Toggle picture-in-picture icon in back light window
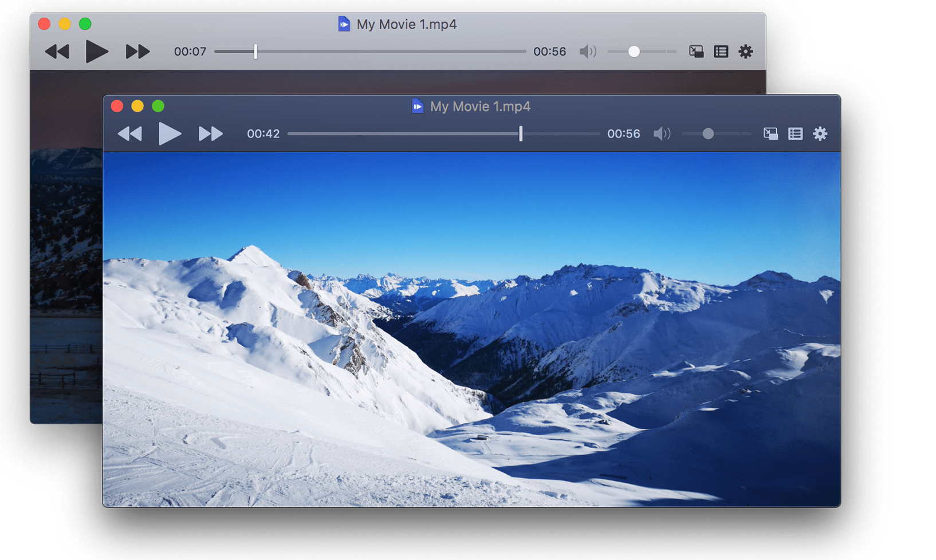Viewport: 936px width, 560px height. tap(696, 52)
